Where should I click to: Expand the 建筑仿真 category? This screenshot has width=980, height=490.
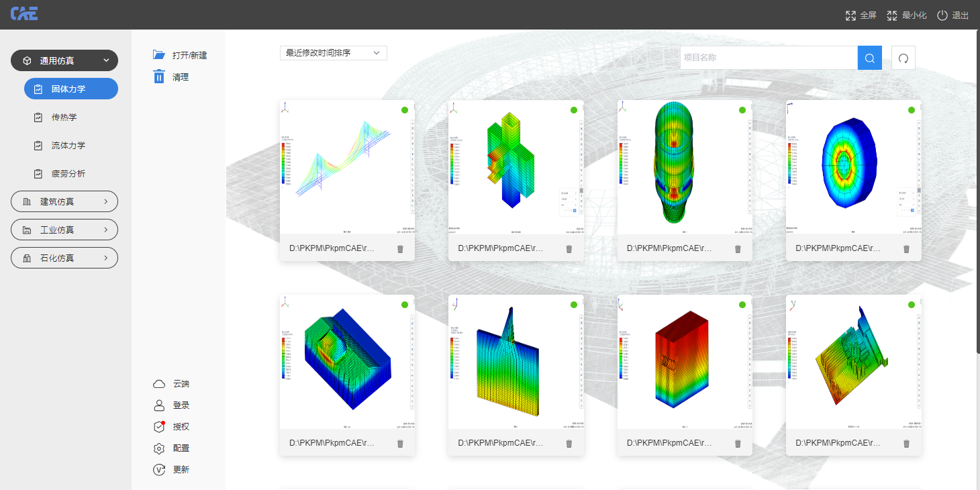(64, 201)
